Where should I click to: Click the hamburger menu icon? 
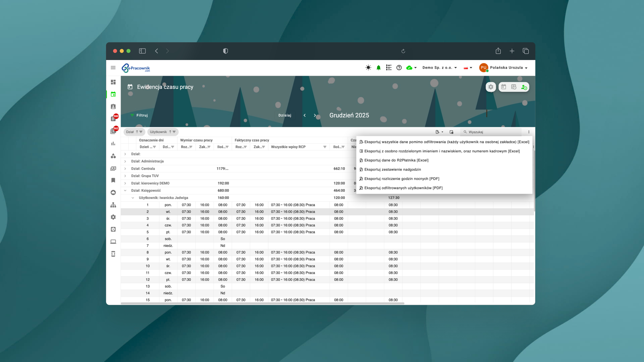tap(113, 68)
